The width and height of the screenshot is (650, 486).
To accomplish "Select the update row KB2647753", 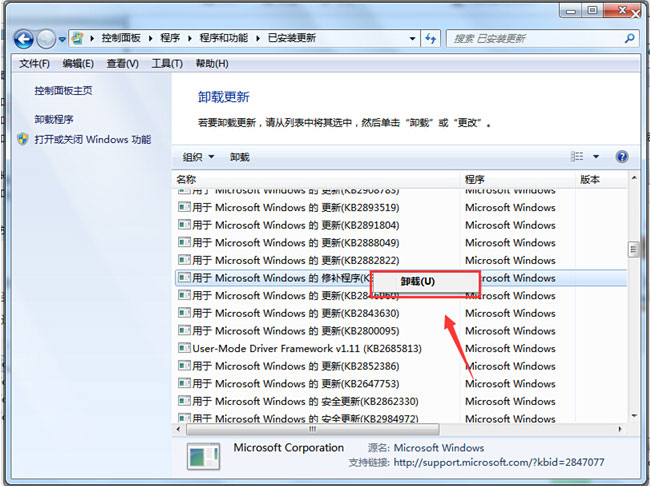I will pyautogui.click(x=400, y=384).
